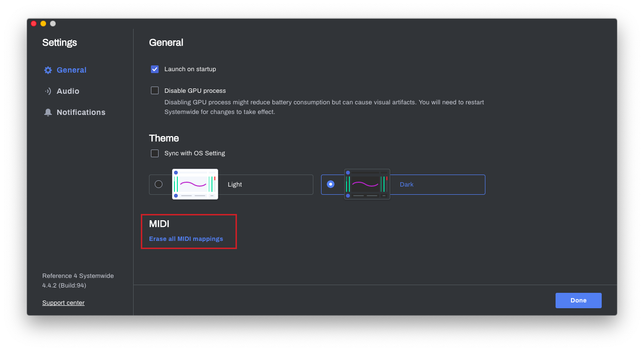Screen dimensions: 644x351
Task: Click the Reference 4 Systemwide version text
Action: pos(78,281)
